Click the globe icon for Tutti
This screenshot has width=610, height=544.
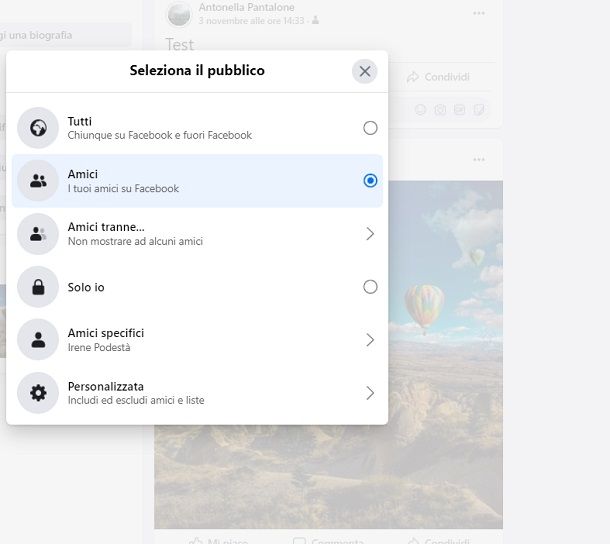(38, 128)
